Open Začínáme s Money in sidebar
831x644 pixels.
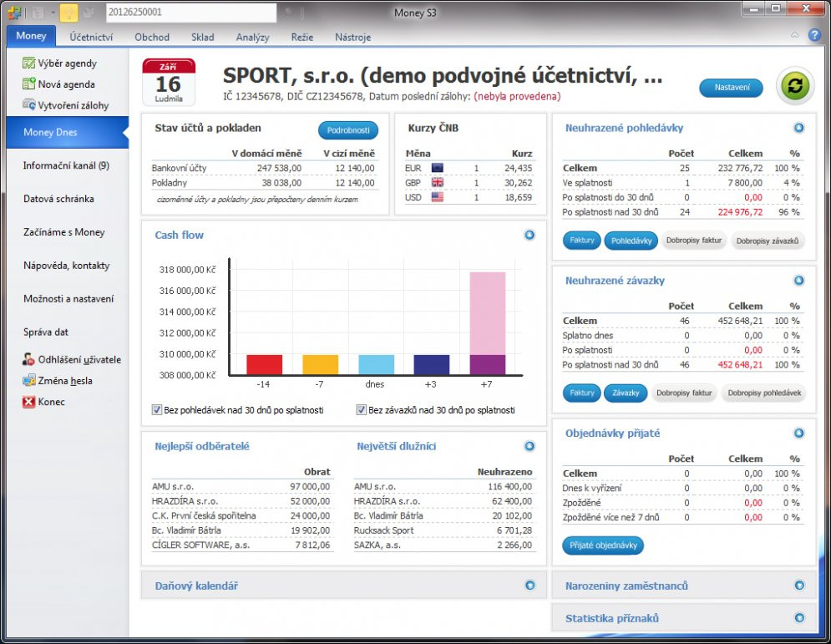(x=64, y=232)
